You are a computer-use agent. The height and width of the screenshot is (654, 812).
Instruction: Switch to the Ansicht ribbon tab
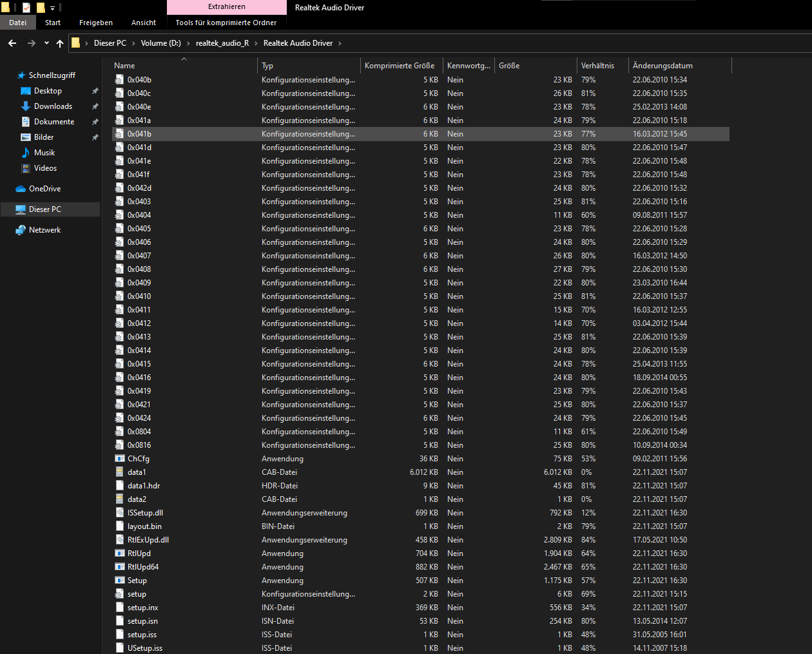click(x=144, y=23)
